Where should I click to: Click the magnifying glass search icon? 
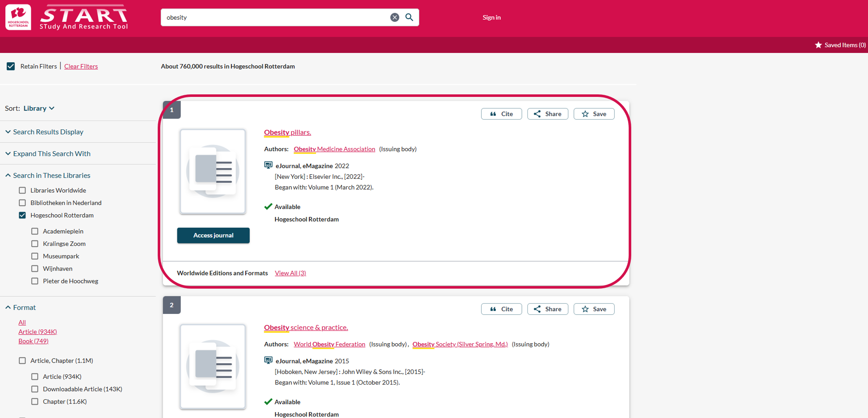click(x=409, y=17)
